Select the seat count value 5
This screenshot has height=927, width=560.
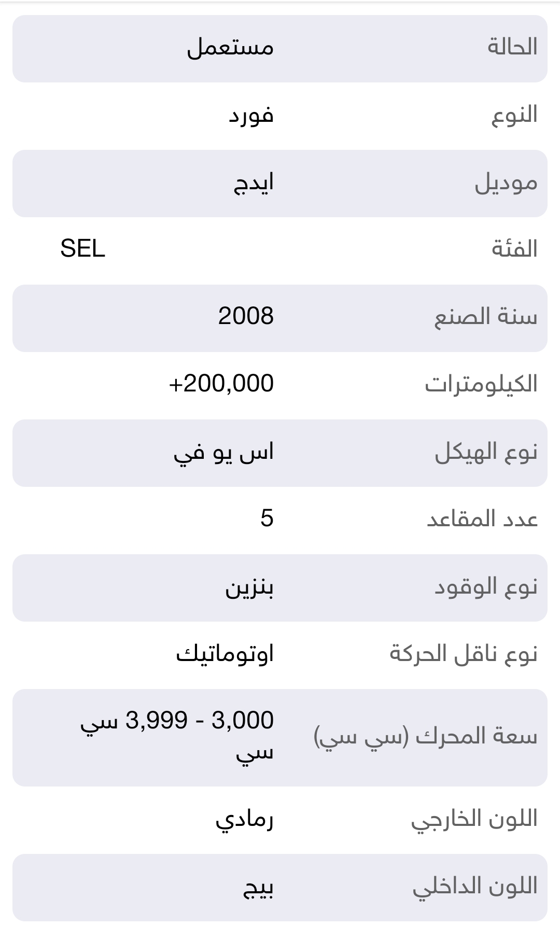pyautogui.click(x=267, y=518)
